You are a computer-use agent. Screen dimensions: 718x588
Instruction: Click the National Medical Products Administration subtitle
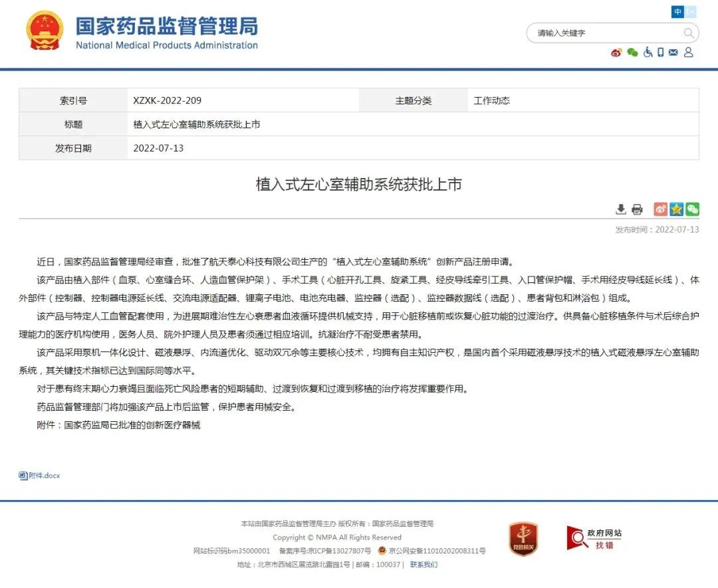(167, 45)
